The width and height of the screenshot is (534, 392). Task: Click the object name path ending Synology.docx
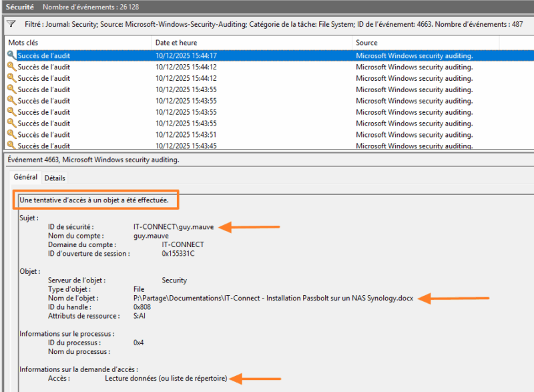pos(273,298)
